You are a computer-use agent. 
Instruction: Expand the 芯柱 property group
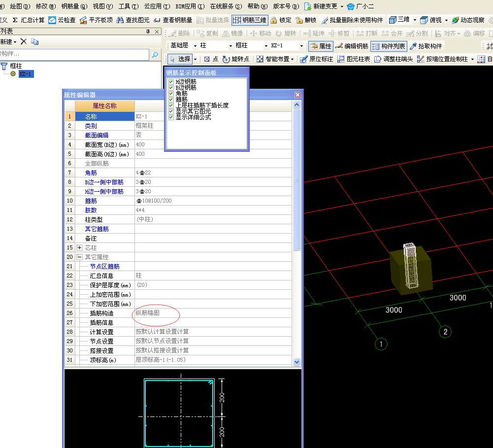coord(80,247)
